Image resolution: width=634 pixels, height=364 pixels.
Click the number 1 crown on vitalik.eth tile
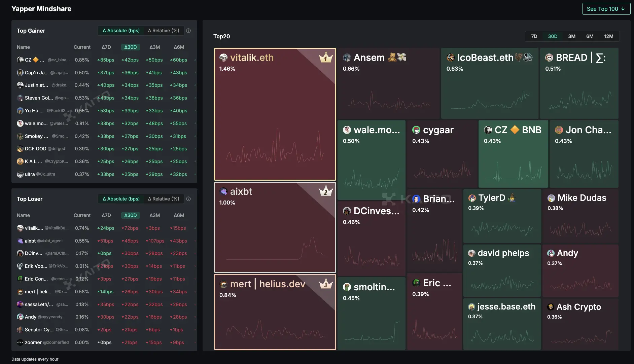325,58
